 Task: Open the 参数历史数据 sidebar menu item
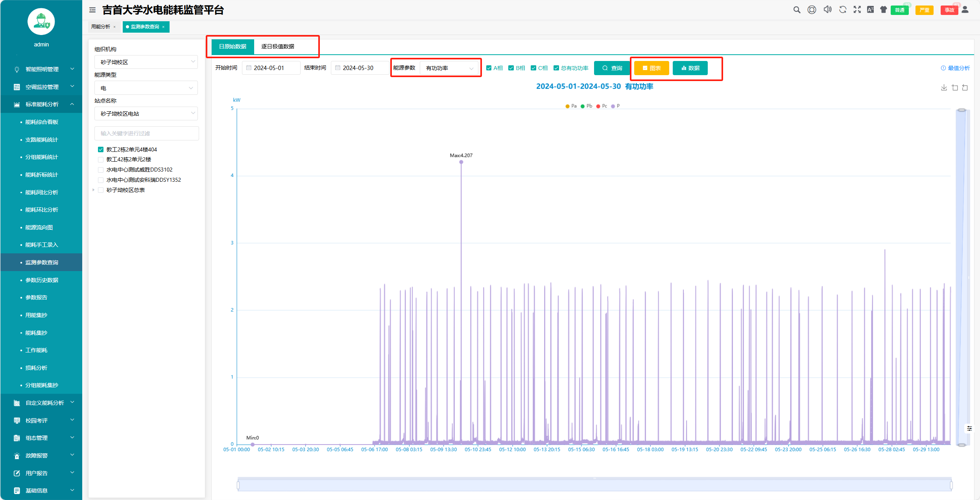[x=42, y=280]
